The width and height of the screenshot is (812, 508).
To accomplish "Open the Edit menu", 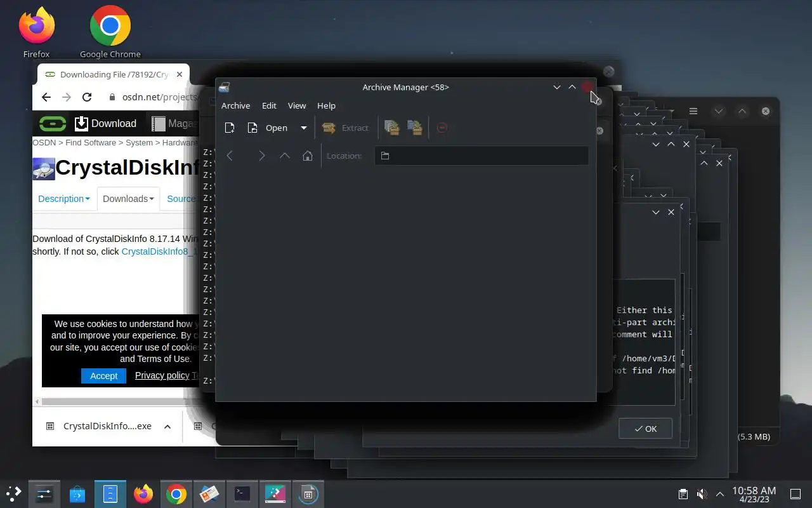I will point(269,106).
